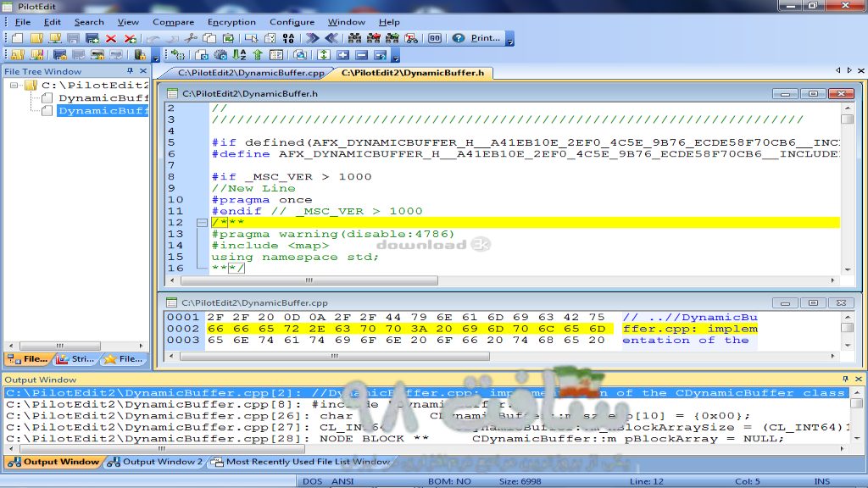Click output row DynamicBuffer.cpp[8]
Viewport: 868px width, 488px height.
[426, 404]
